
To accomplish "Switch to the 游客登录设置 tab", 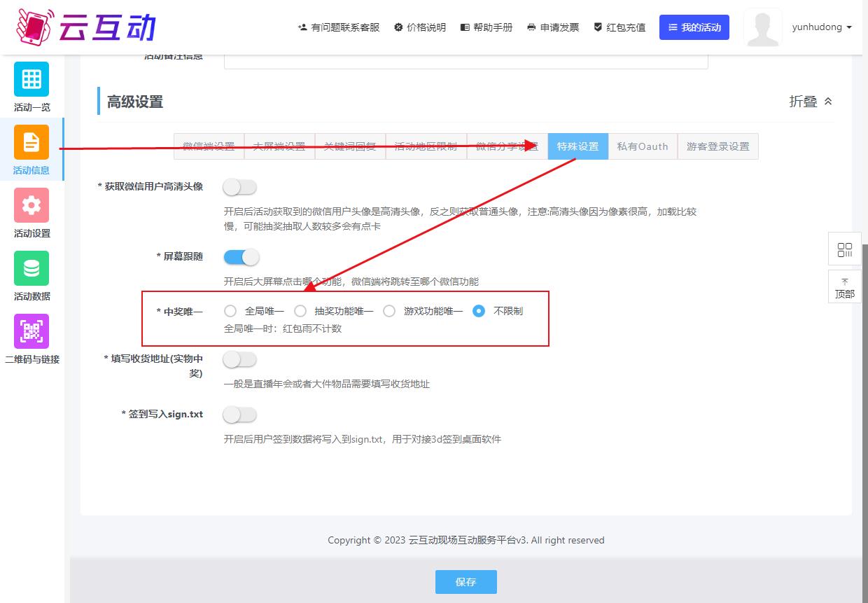I will [717, 146].
